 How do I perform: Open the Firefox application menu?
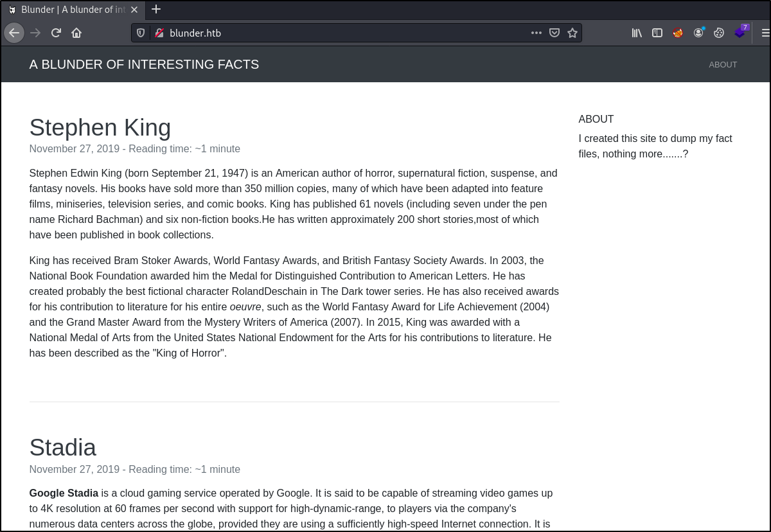point(765,33)
